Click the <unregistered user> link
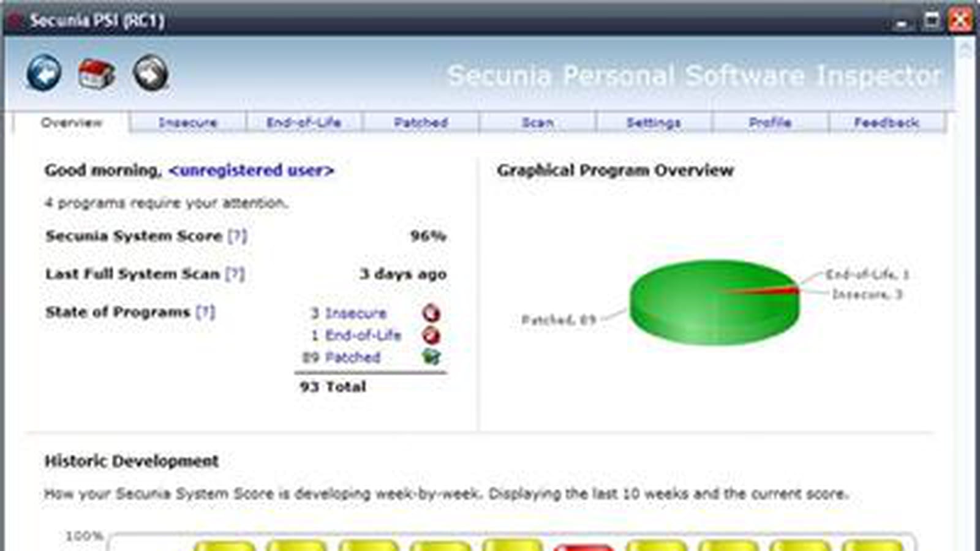Viewport: 980px width, 551px height. [x=251, y=170]
